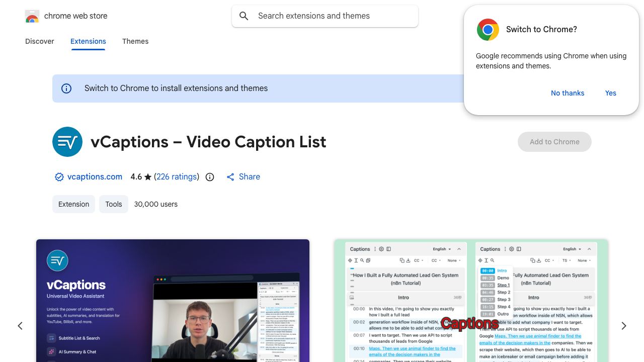Confirm Yes in Switch to Chrome popup
Screen dimensions: 644x362
click(611, 93)
